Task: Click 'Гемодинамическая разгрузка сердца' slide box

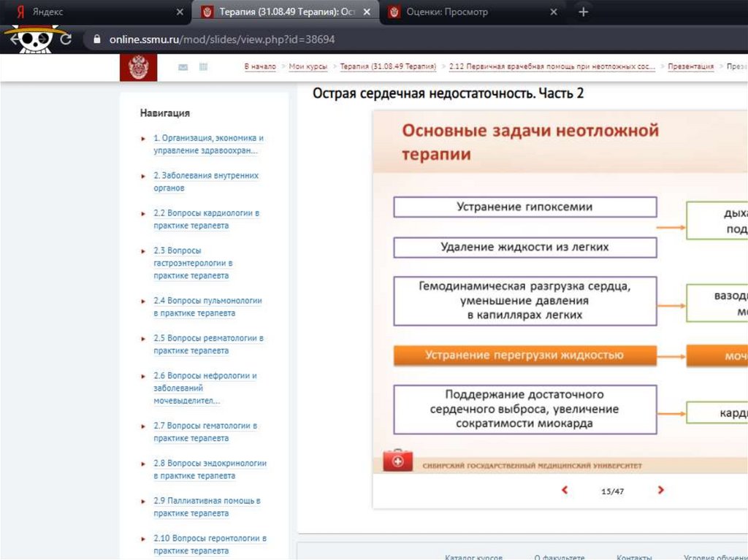Action: 524,301
